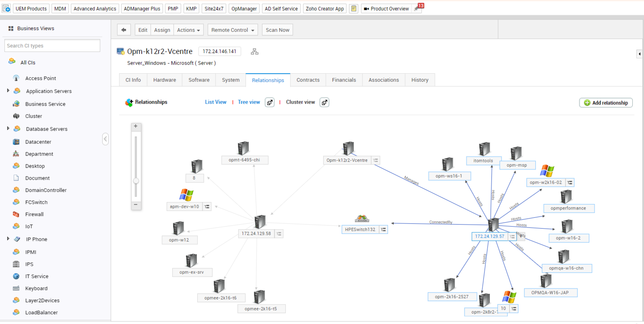Toggle the right side panel arrow
This screenshot has width=644, height=324.
(639, 54)
